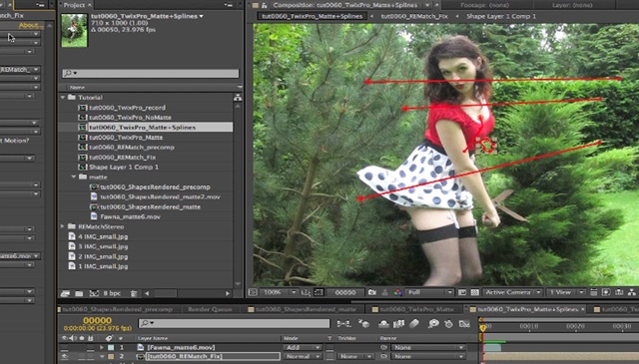The width and height of the screenshot is (639, 364).
Task: Expand Fawna_matte6.mov layer properties
Action: [x=102, y=348]
